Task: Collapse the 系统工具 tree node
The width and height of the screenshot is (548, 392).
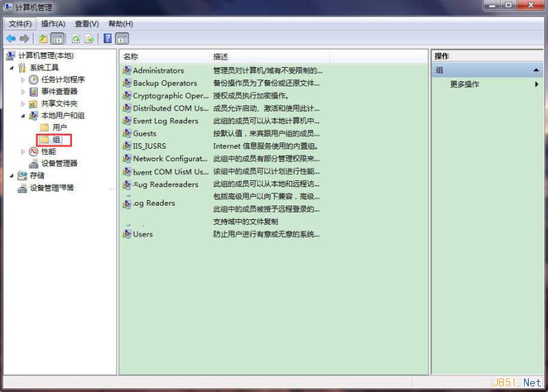Action: click(x=12, y=68)
